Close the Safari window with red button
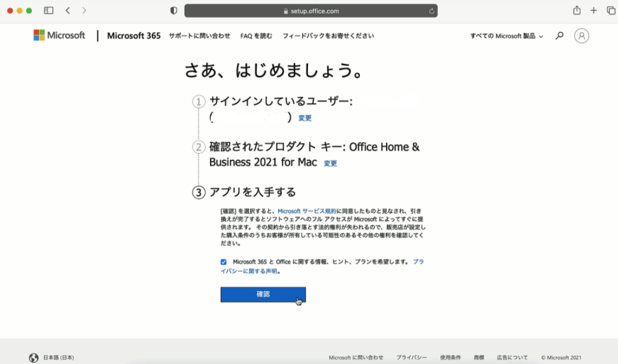This screenshot has height=364, width=618. pos(10,11)
